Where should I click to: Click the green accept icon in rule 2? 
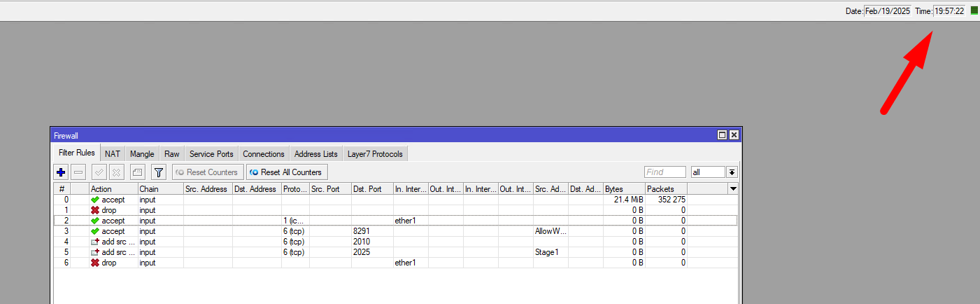(95, 221)
